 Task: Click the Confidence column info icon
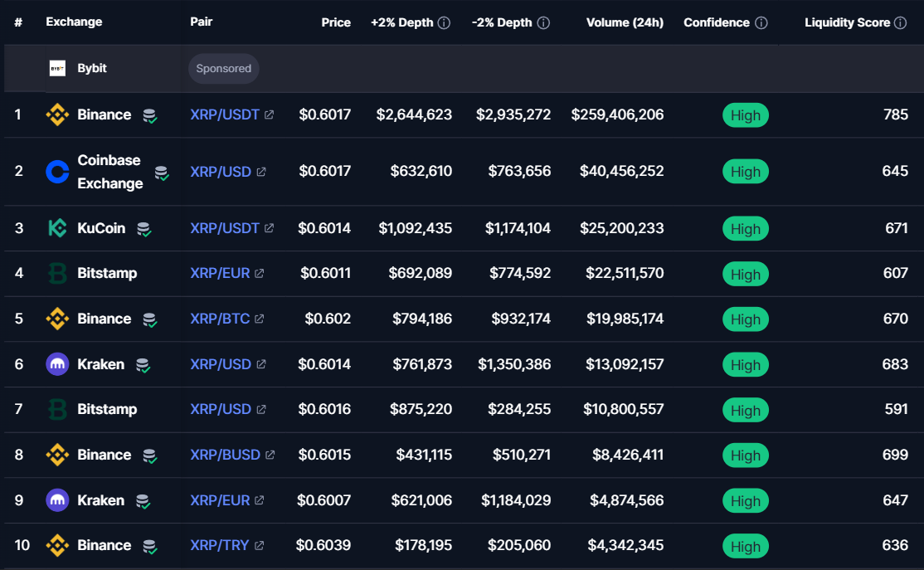pos(761,22)
